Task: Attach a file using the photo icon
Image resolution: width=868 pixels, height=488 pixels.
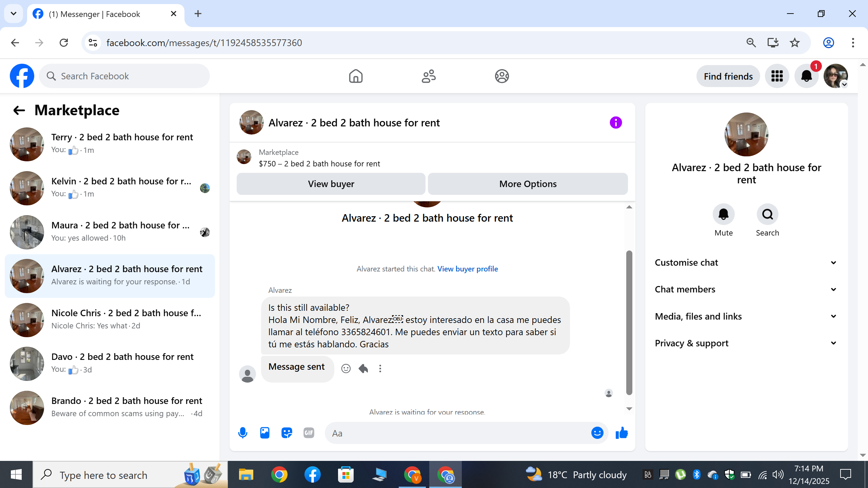Action: point(265,433)
